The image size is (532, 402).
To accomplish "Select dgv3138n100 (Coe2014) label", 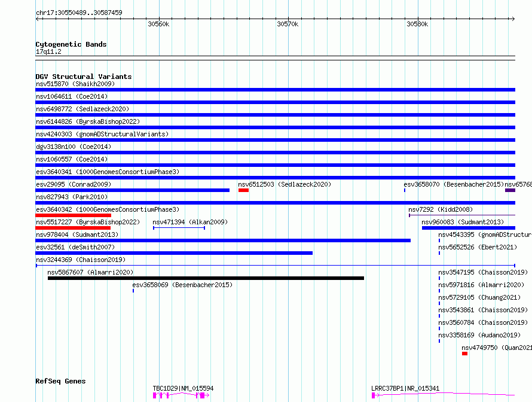I will [x=74, y=147].
